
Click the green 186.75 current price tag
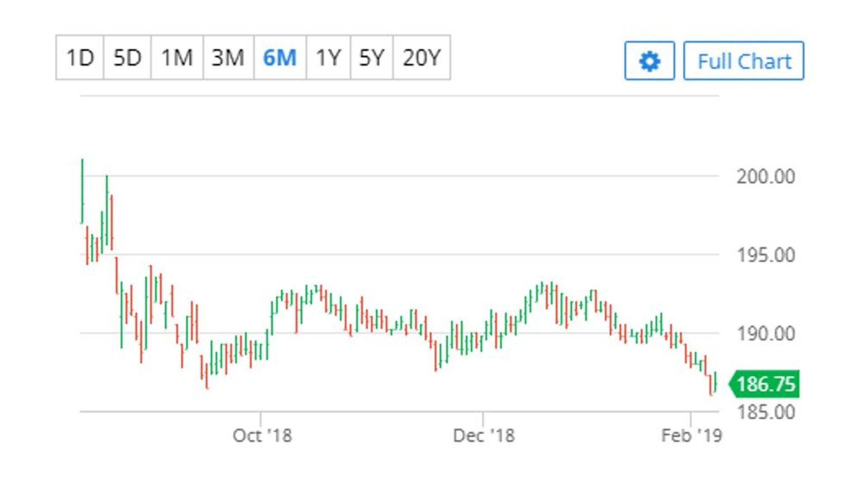tap(765, 384)
